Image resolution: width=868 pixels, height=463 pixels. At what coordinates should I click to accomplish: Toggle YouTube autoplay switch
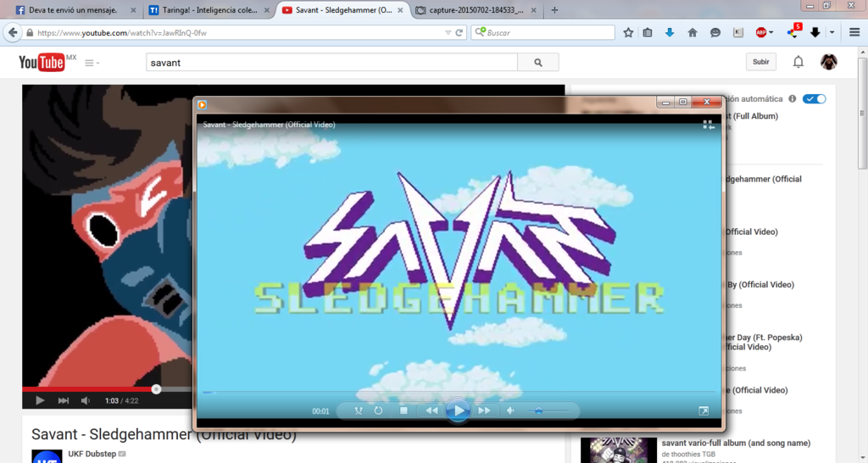pyautogui.click(x=815, y=98)
